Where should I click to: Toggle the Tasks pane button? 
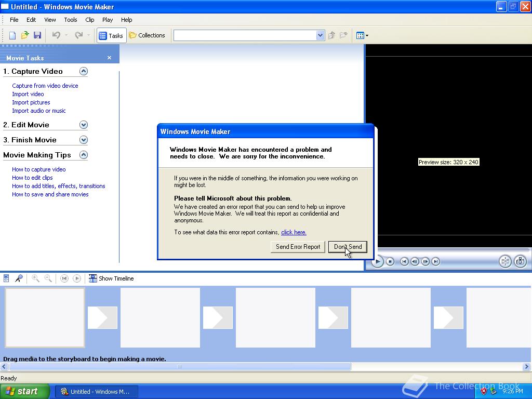pyautogui.click(x=111, y=35)
